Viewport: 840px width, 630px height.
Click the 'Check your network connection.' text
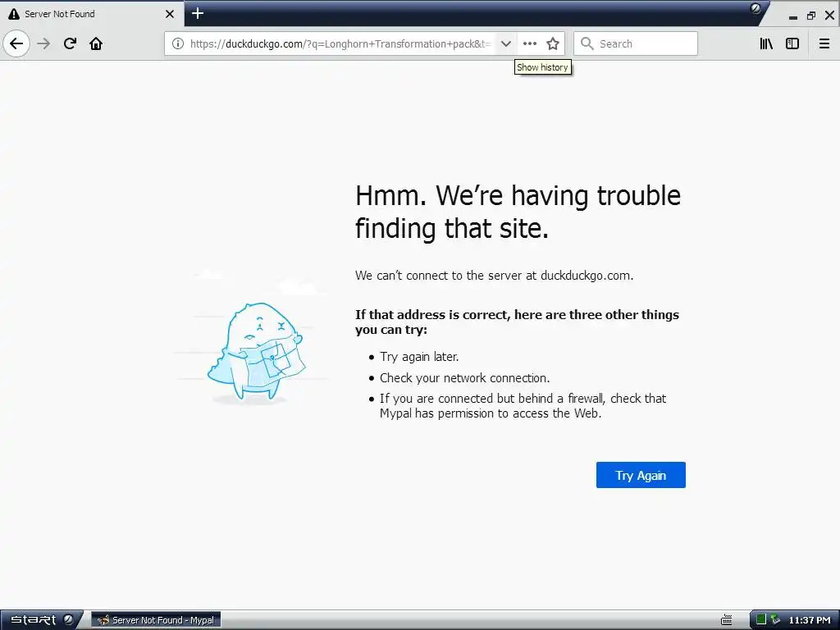[464, 377]
